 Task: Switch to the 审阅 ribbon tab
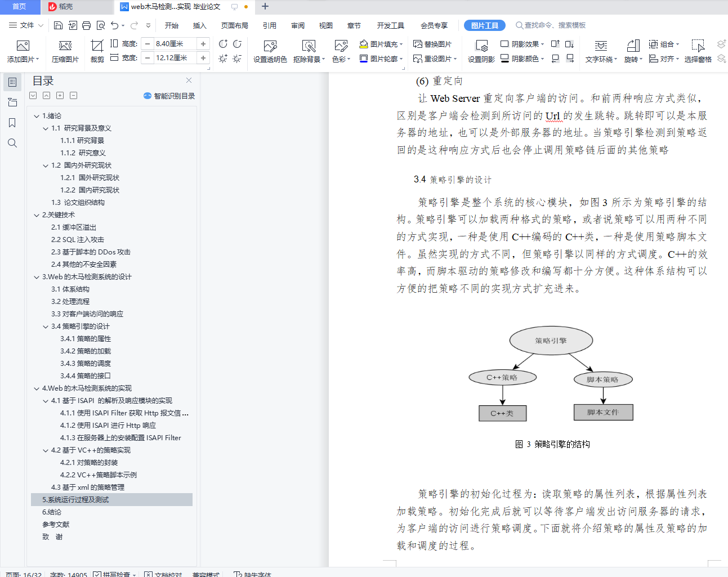[298, 25]
